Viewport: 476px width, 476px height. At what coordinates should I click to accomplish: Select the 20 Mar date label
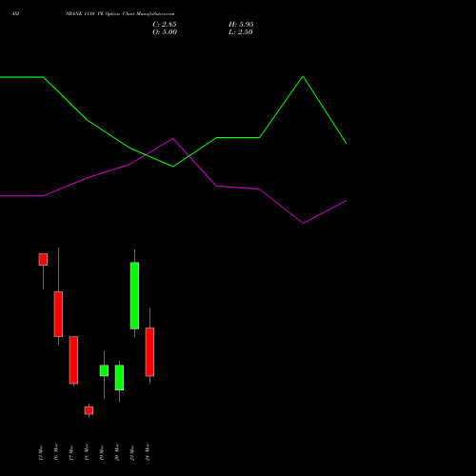117,452
